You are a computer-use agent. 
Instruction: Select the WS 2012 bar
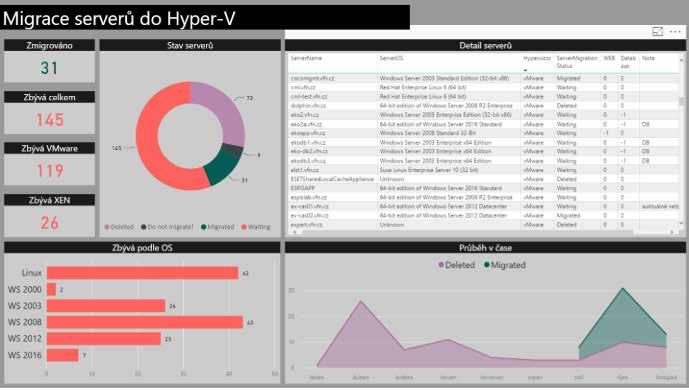(x=104, y=339)
